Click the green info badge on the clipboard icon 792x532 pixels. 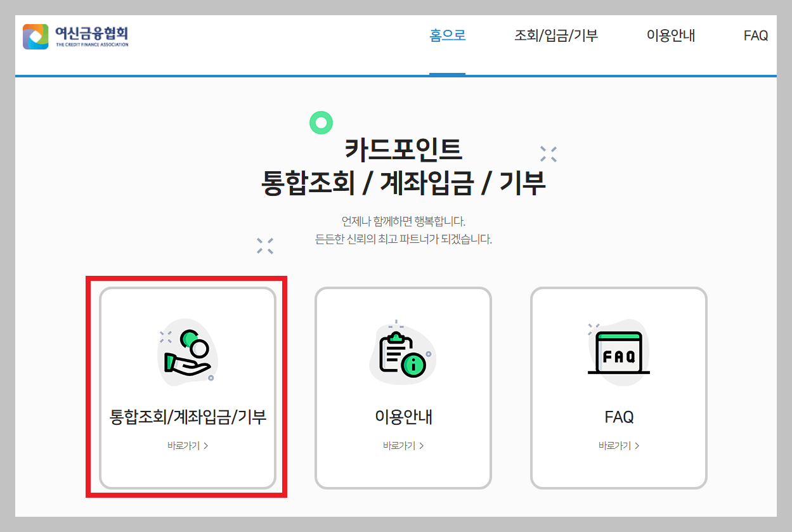pos(415,367)
